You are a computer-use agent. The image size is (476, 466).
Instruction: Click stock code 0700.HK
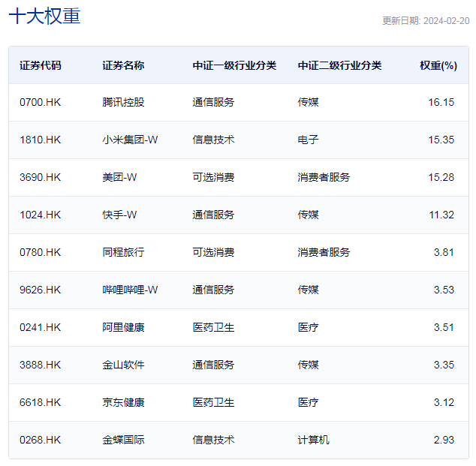40,102
